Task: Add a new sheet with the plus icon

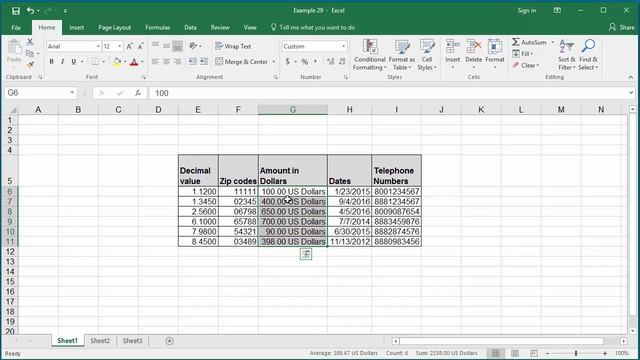Action: (x=169, y=341)
